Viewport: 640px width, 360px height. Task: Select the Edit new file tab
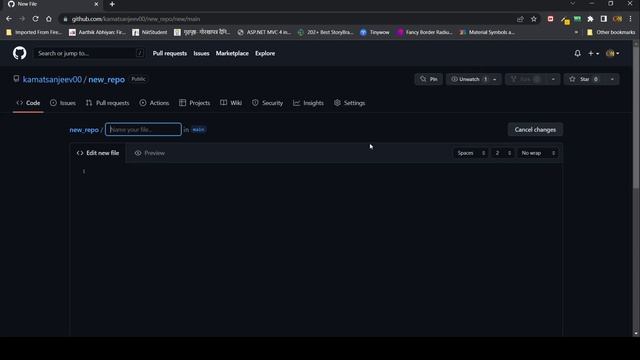(x=98, y=153)
